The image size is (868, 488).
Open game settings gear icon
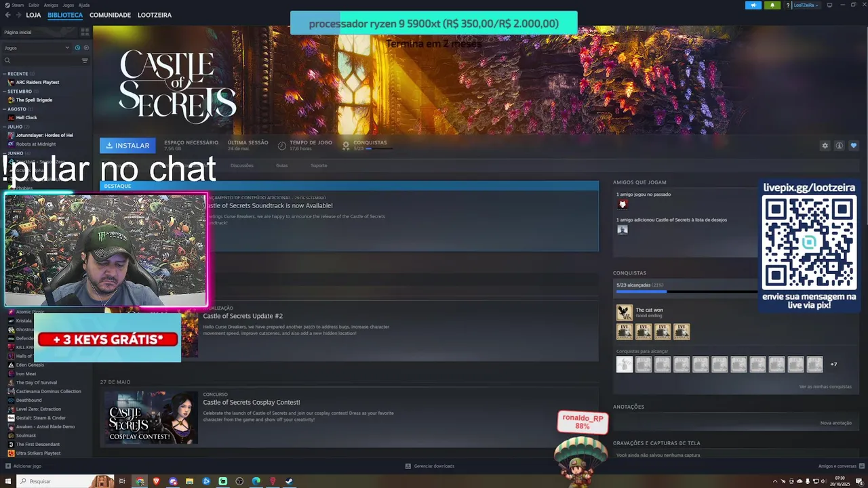pos(825,146)
